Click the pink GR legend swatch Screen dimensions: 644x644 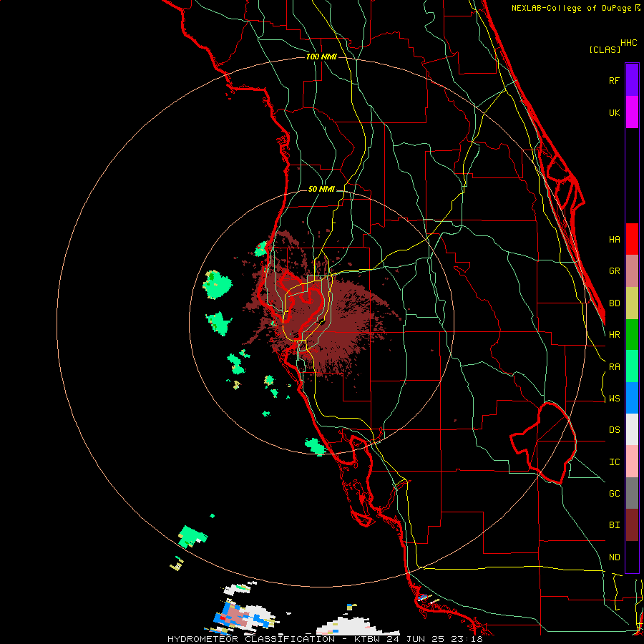pyautogui.click(x=632, y=271)
